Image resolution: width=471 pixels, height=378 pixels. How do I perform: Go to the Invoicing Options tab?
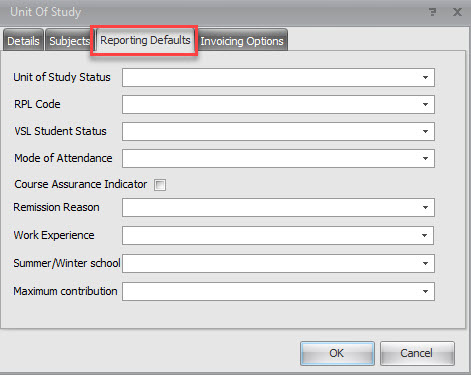(242, 41)
